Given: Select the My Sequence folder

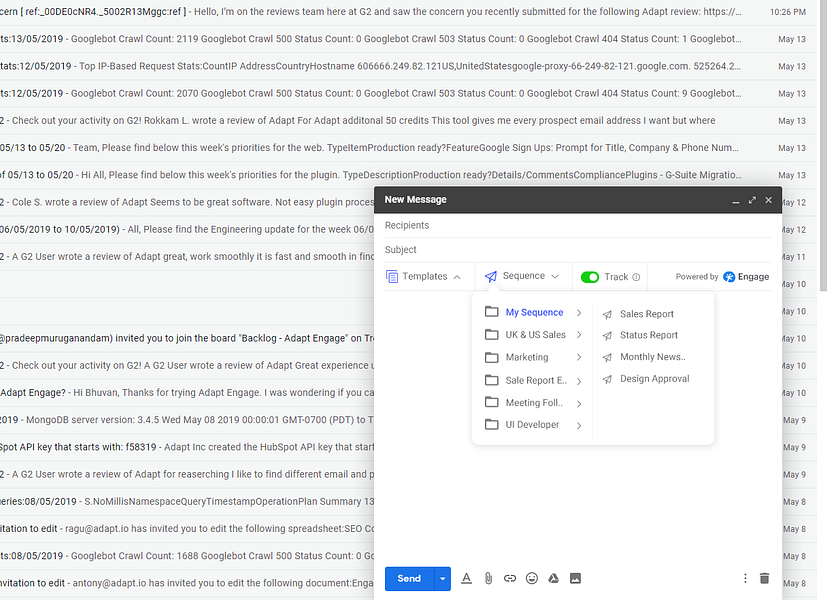Looking at the screenshot, I should (x=533, y=312).
